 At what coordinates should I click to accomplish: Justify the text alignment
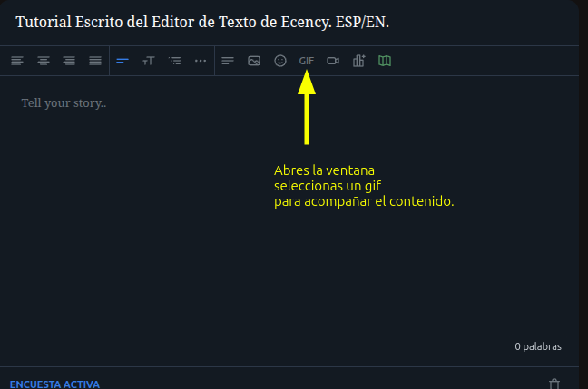95,61
